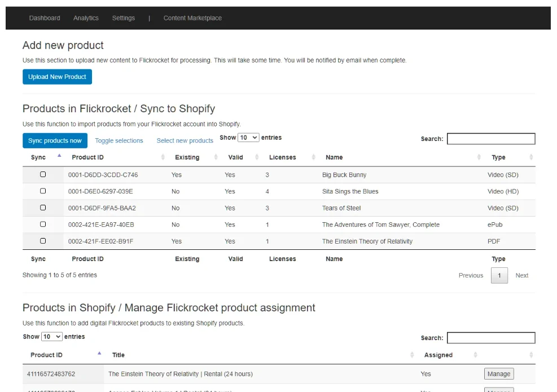The width and height of the screenshot is (557, 392).
Task: Click Products in Flickrocket / Sync to Shopify heading
Action: [119, 109]
